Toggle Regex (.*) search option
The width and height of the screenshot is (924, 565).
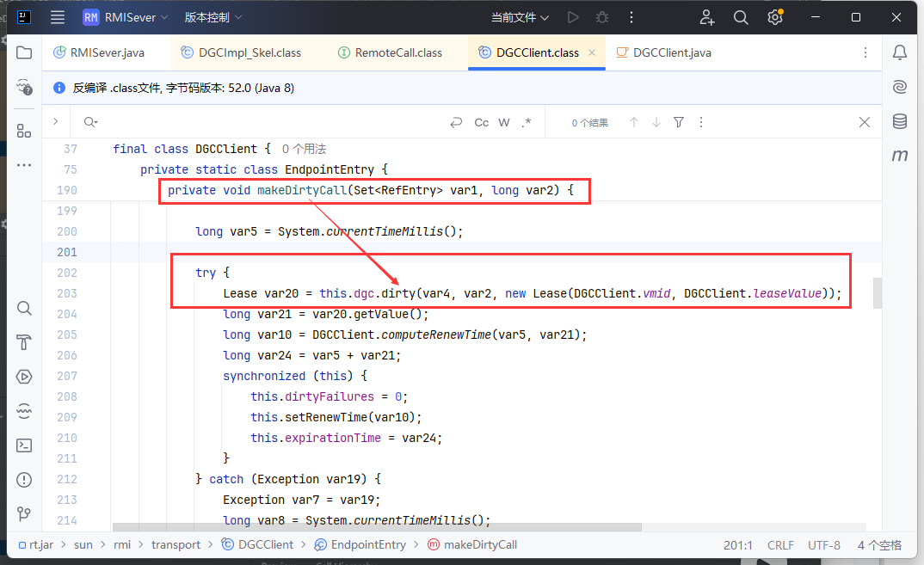click(x=527, y=123)
